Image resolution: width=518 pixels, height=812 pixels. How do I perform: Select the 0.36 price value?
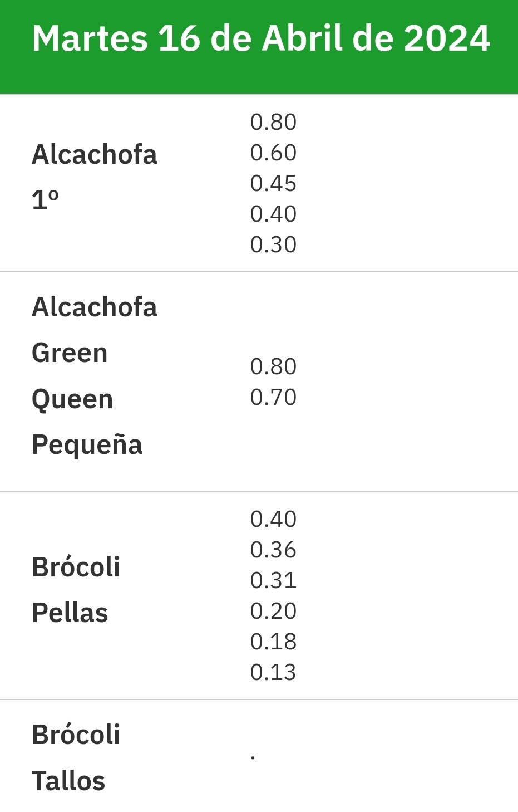point(273,550)
